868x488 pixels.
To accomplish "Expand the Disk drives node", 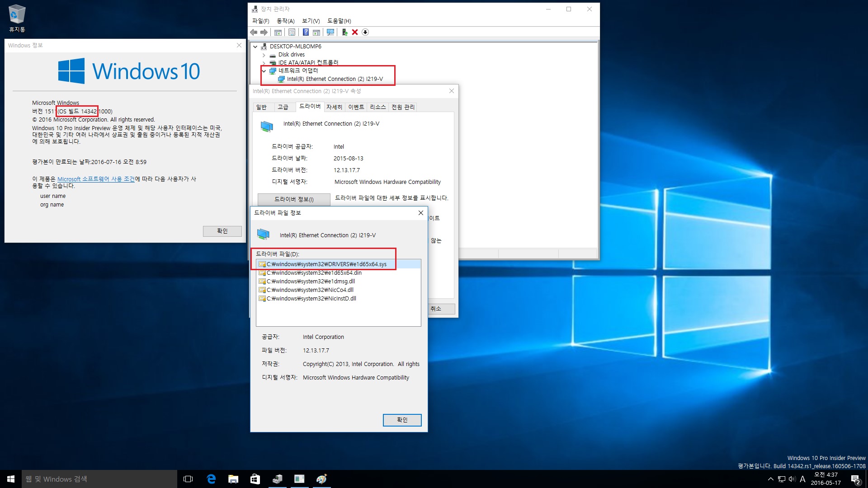I will pos(264,55).
